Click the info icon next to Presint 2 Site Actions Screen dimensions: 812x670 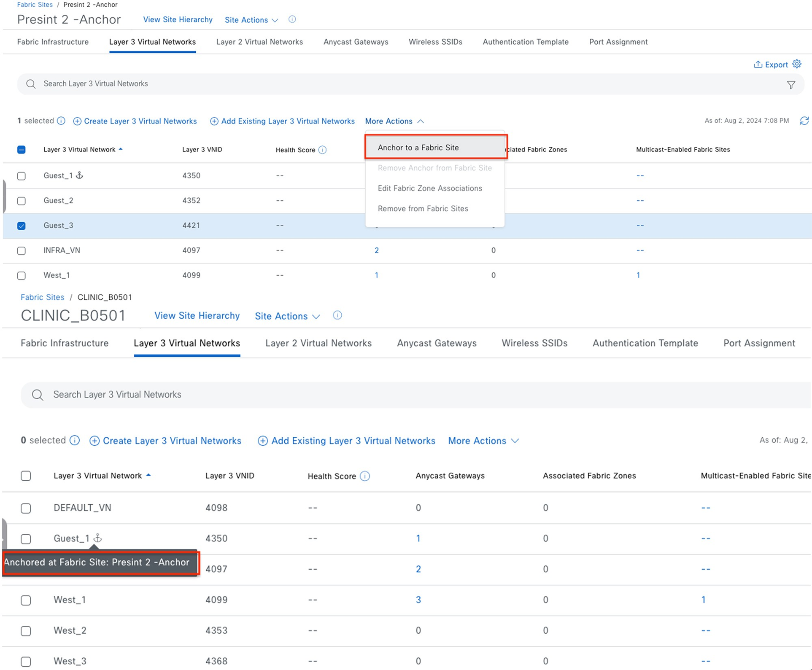pyautogui.click(x=292, y=19)
